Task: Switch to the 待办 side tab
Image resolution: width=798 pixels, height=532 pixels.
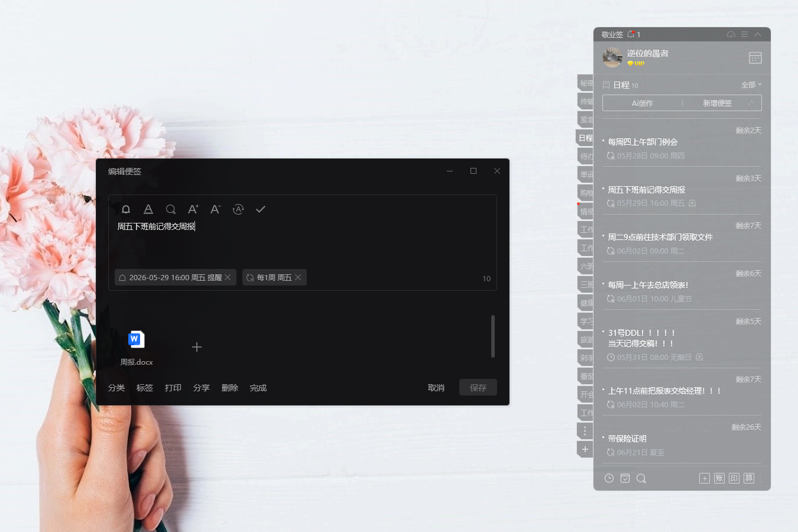Action: click(x=585, y=156)
